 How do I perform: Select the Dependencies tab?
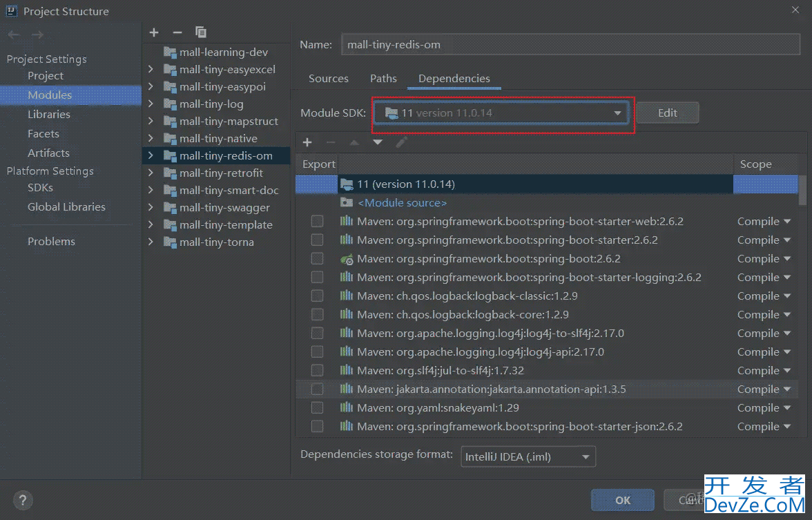click(x=454, y=79)
